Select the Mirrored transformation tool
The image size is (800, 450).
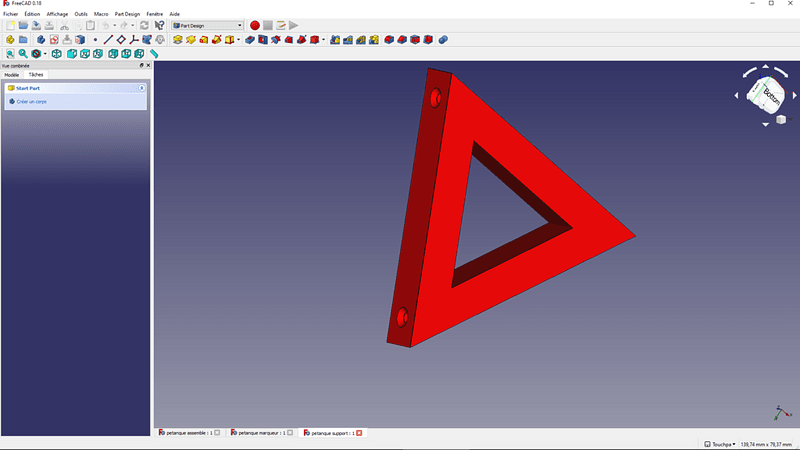tap(335, 40)
